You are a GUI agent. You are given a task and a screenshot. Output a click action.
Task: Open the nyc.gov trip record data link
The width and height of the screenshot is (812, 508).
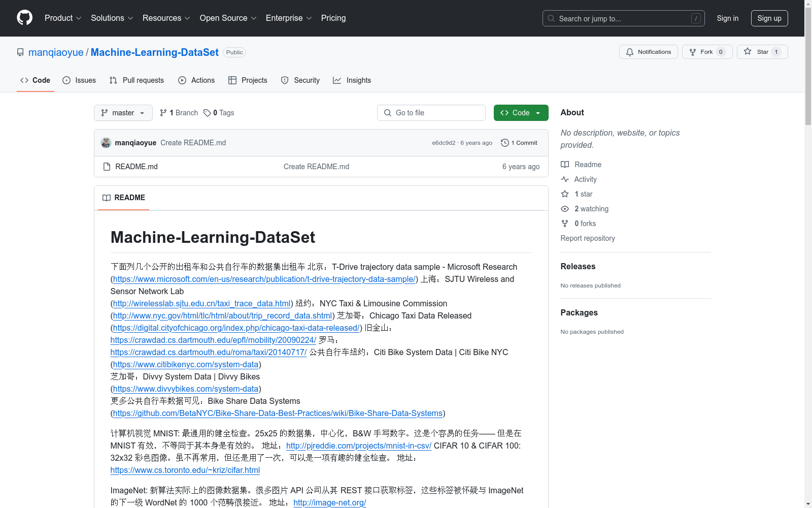[222, 315]
